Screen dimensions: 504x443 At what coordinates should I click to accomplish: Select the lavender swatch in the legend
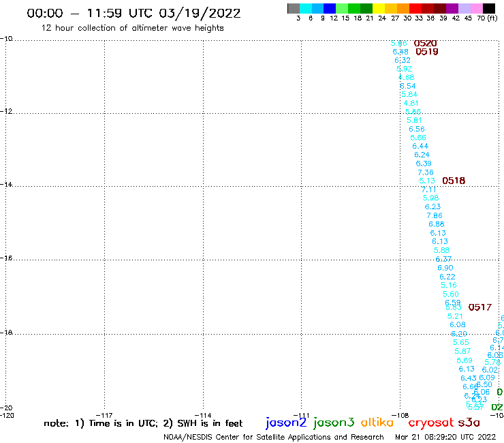464,8
